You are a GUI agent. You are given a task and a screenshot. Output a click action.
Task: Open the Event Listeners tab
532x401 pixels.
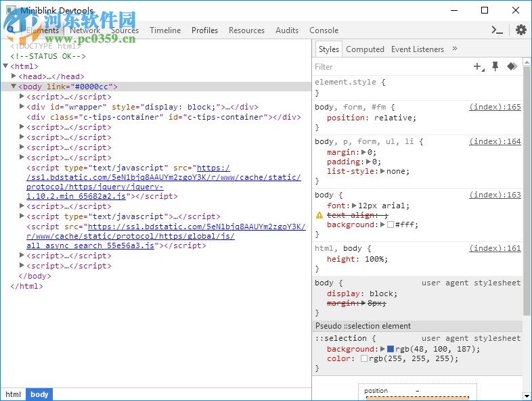tap(417, 49)
